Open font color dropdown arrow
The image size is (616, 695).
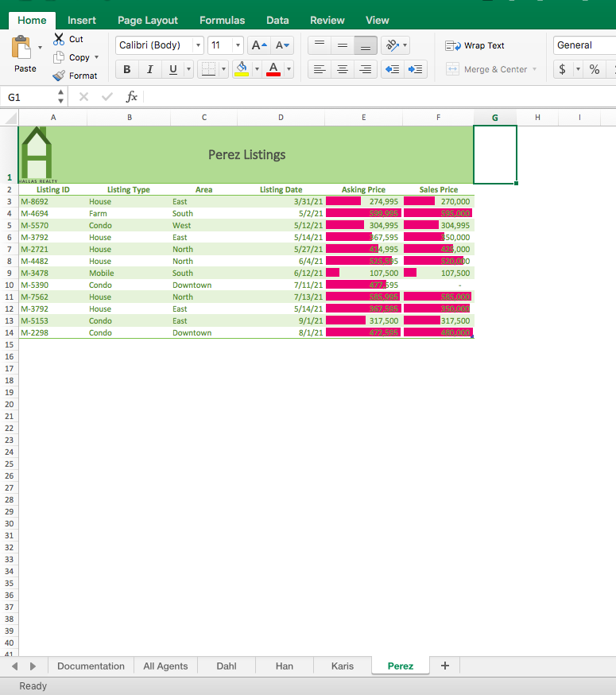click(x=289, y=69)
